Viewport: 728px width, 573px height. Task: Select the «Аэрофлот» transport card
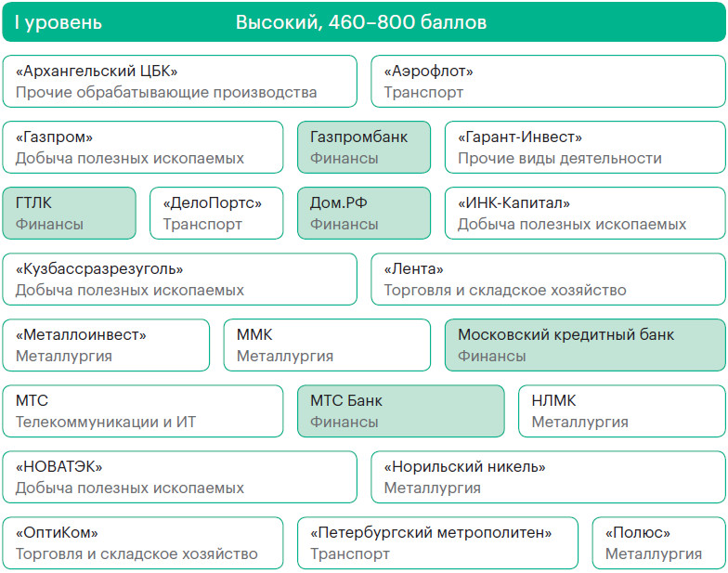[548, 82]
